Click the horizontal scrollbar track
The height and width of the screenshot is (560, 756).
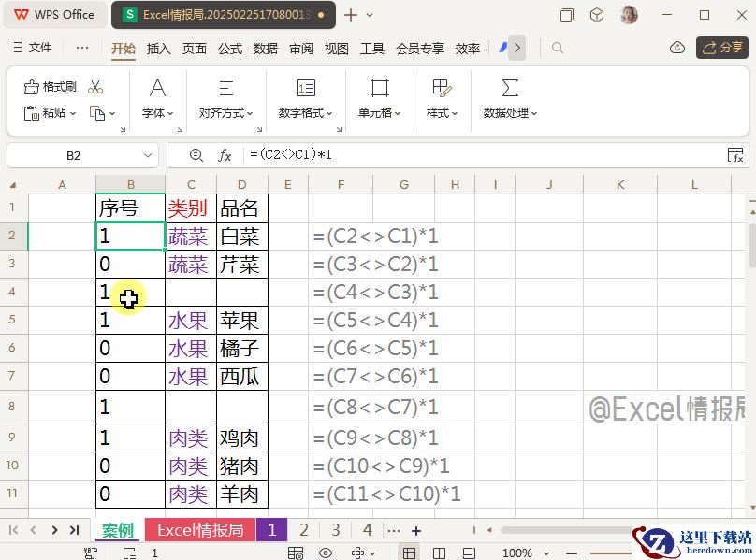564,531
